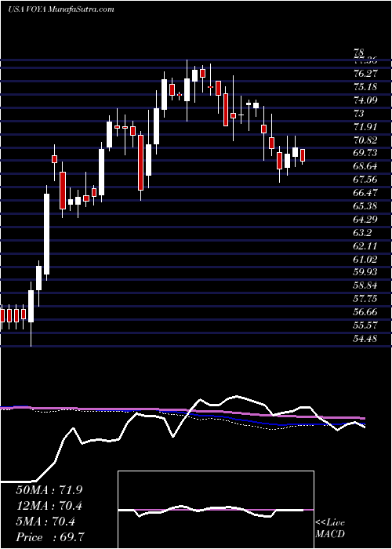
Task: Pick the 67.56 price level label
Action: (365, 180)
